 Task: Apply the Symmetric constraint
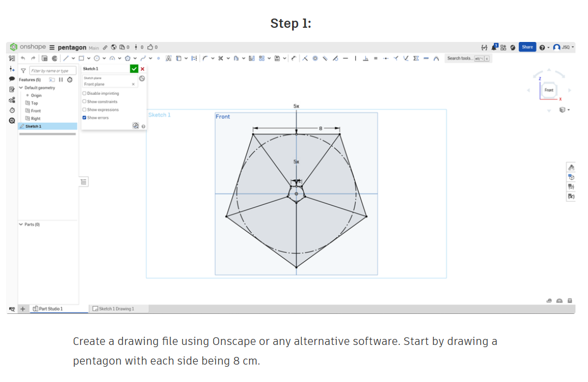(x=416, y=58)
